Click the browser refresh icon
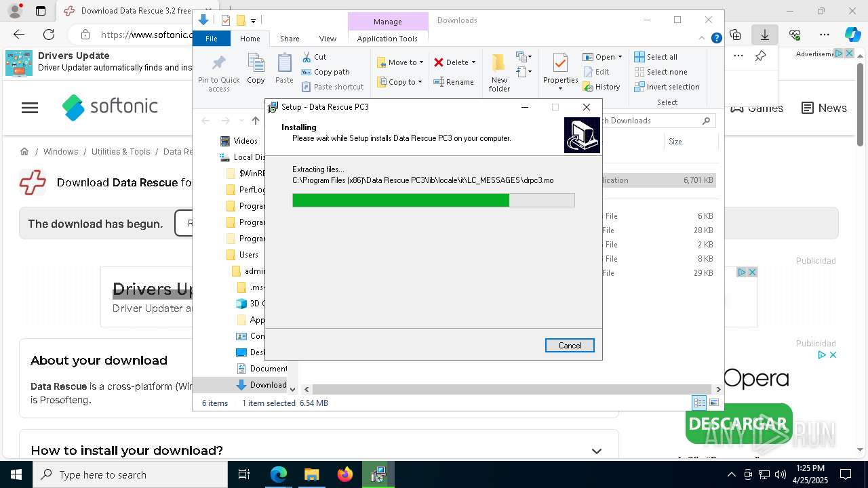Screen dimensions: 868x488 click(x=49, y=35)
